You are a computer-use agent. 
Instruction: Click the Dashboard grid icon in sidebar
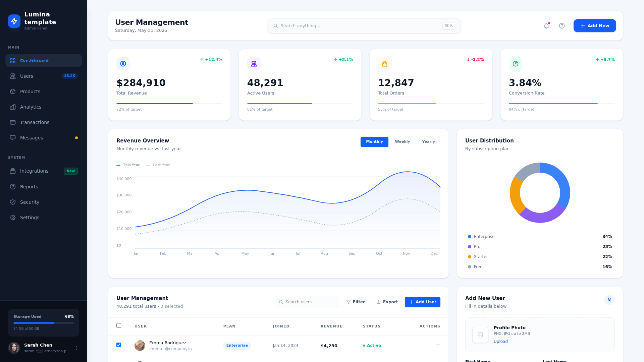pos(13,61)
